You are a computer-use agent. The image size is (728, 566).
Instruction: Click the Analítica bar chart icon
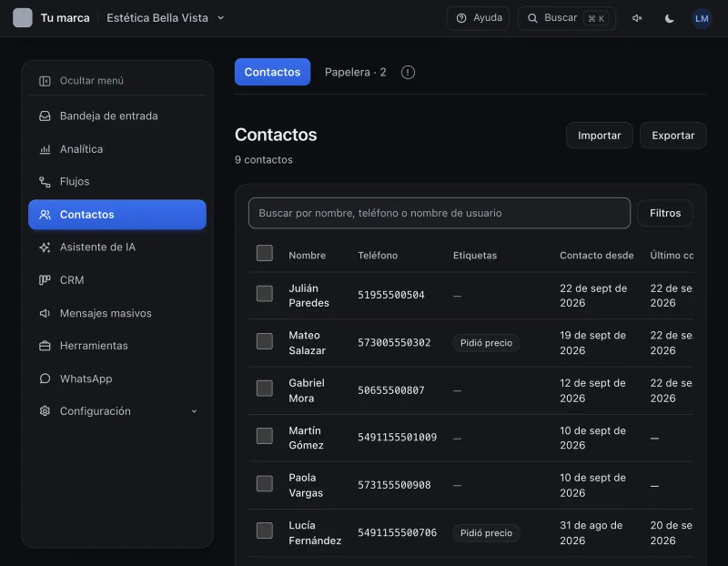[x=45, y=149]
